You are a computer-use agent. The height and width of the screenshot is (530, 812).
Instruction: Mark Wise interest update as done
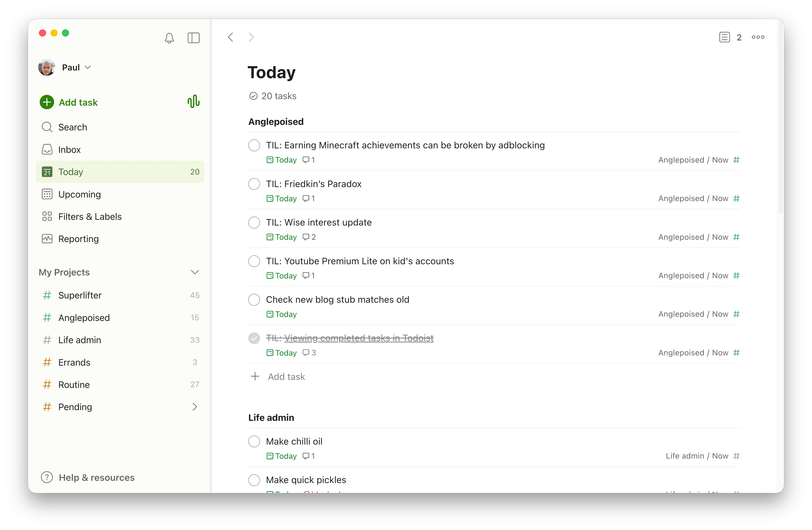[x=254, y=223]
